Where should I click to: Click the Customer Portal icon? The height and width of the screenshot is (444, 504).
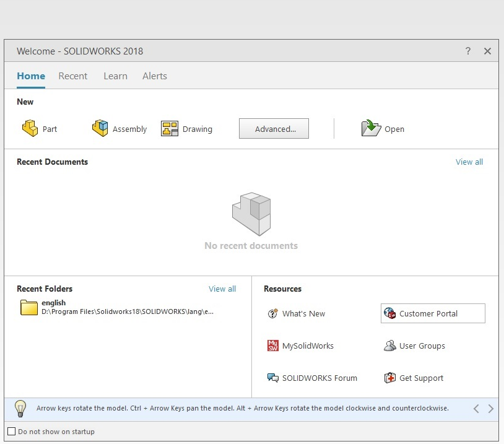390,313
